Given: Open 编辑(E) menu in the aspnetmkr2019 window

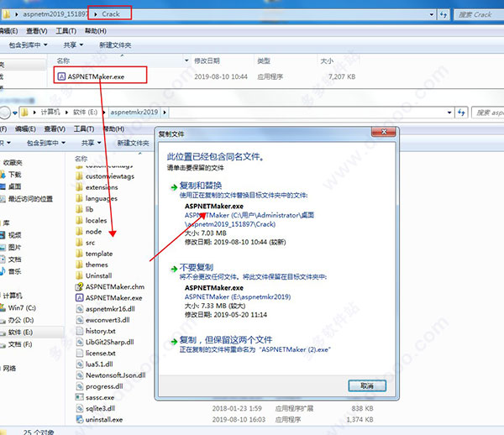Looking at the screenshot, I should pos(25,128).
